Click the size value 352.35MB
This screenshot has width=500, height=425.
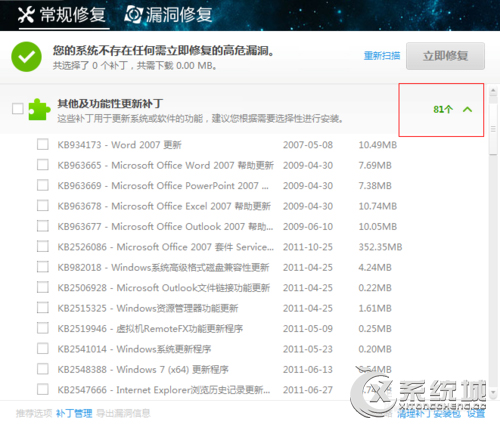[380, 247]
